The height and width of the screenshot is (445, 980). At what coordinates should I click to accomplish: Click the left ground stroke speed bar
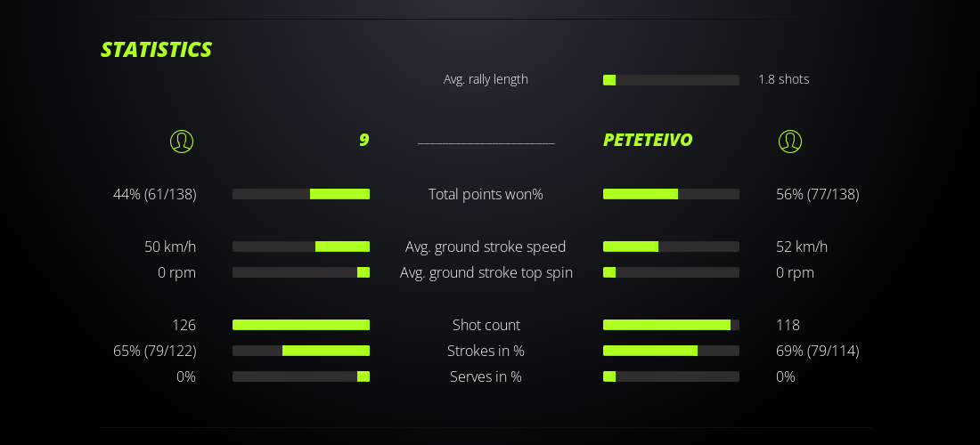pos(301,247)
